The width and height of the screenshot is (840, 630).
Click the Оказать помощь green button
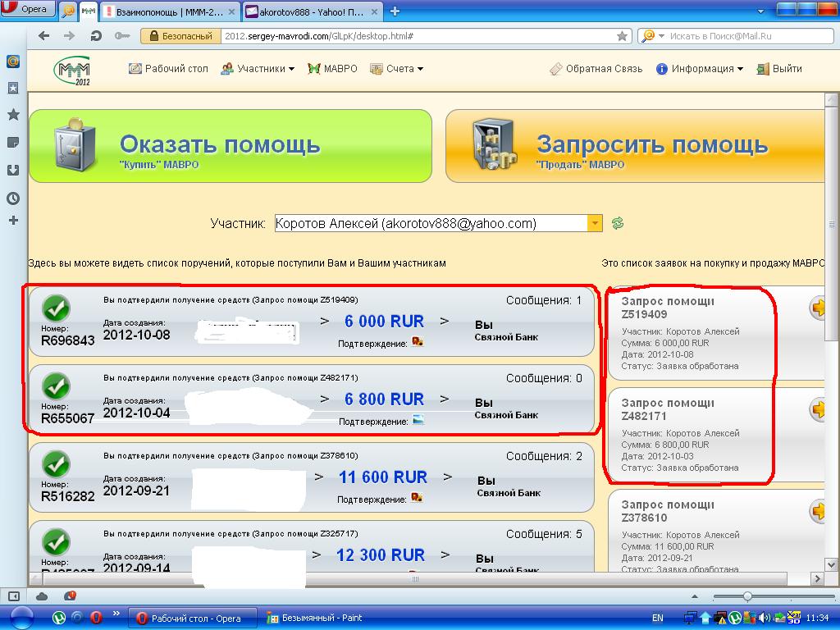231,146
